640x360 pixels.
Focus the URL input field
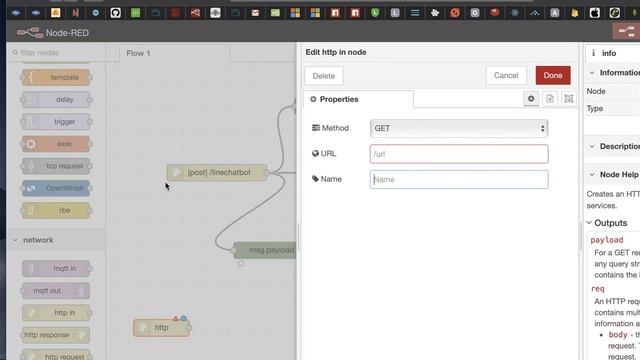pos(459,154)
